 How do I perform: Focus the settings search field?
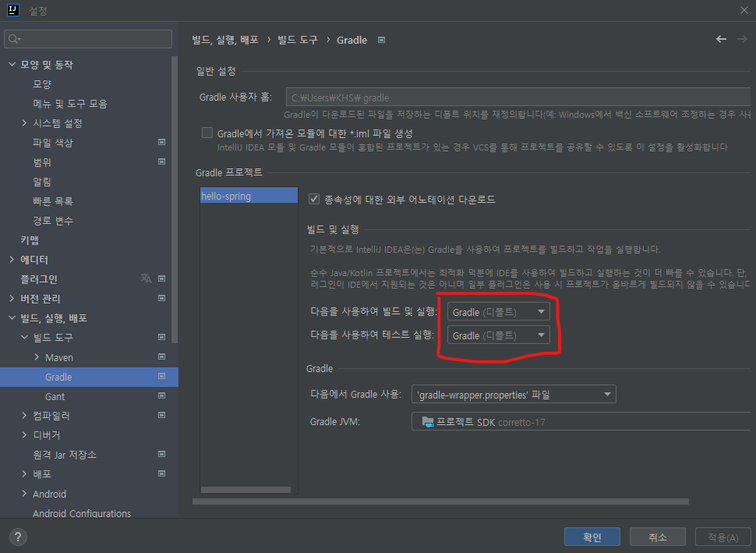(x=88, y=39)
